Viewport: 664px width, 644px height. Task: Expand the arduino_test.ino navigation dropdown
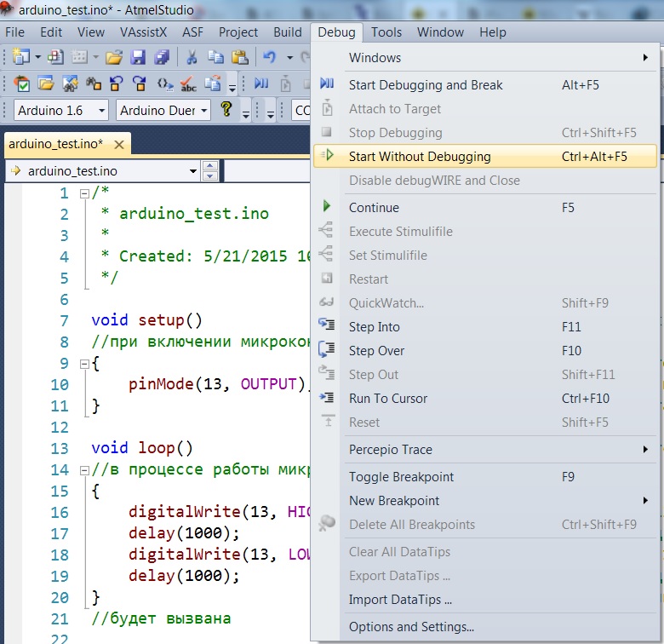(193, 171)
